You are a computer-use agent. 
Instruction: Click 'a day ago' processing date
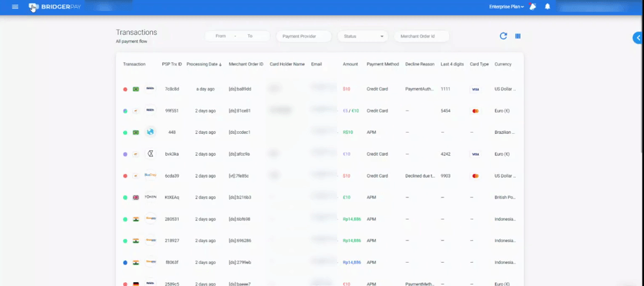(x=205, y=89)
